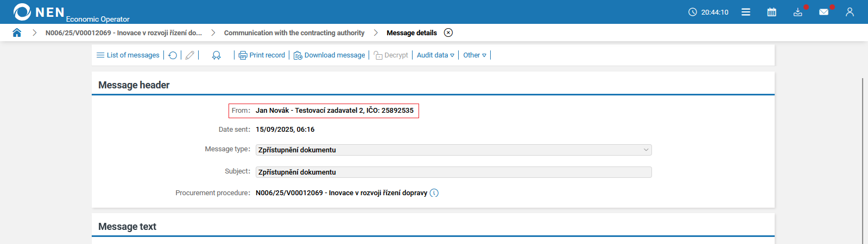
Task: Open the hamburger menu in header
Action: 746,12
